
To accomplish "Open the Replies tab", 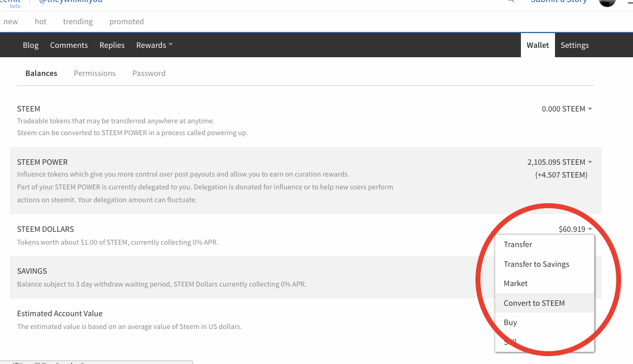I will pos(112,45).
